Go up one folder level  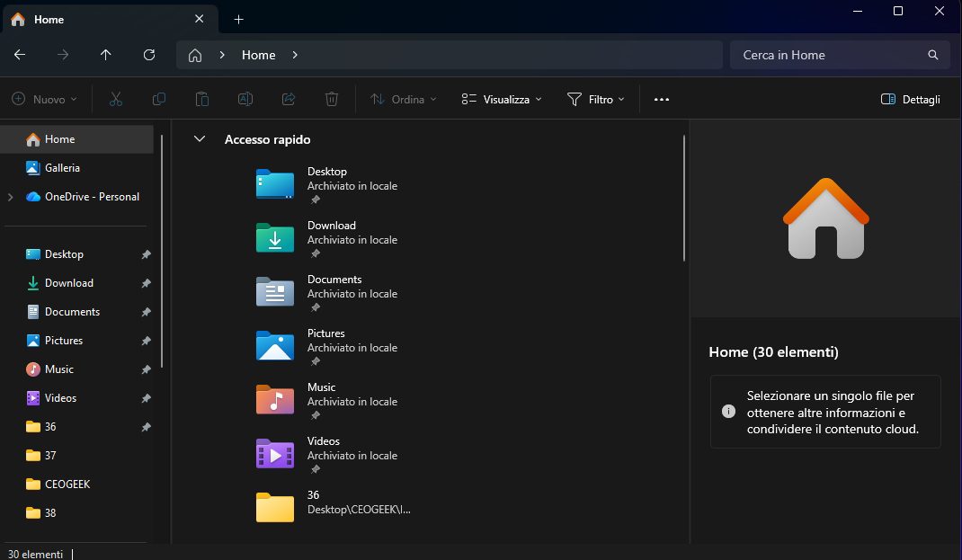coord(105,55)
